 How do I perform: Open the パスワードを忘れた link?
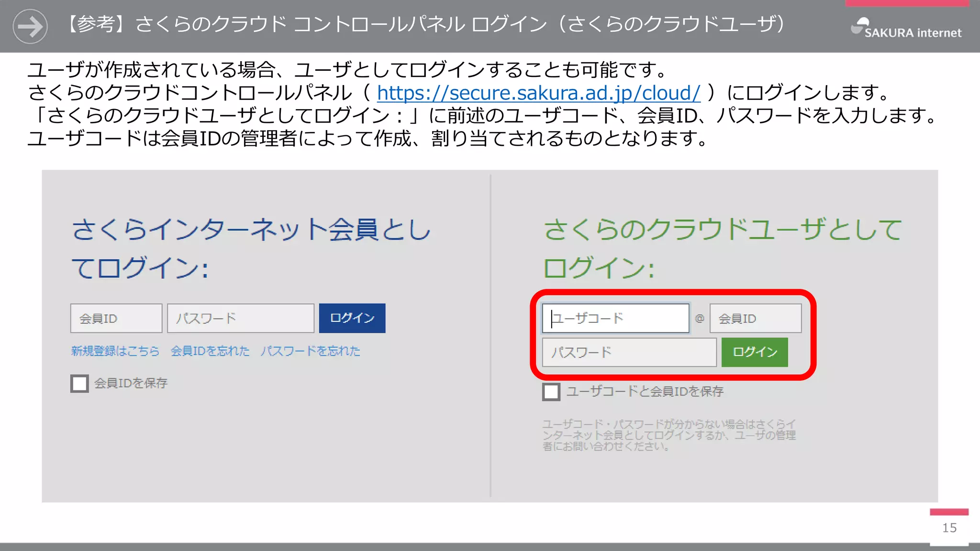coord(311,351)
